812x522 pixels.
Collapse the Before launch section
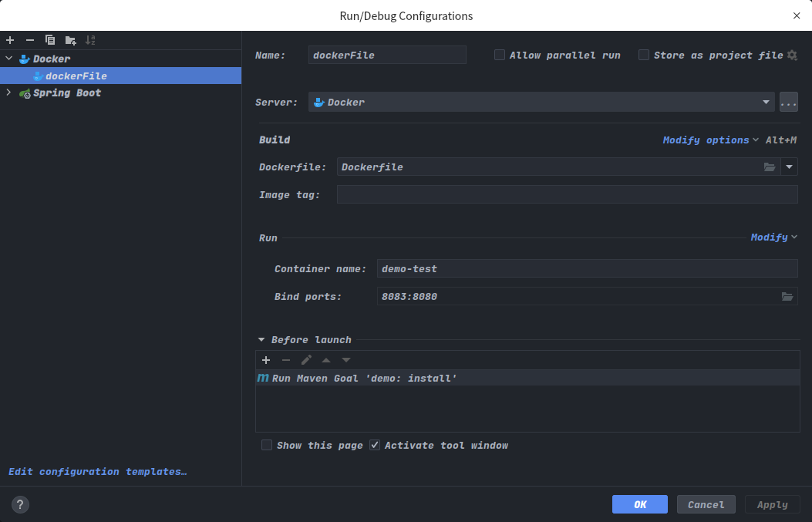coord(261,340)
